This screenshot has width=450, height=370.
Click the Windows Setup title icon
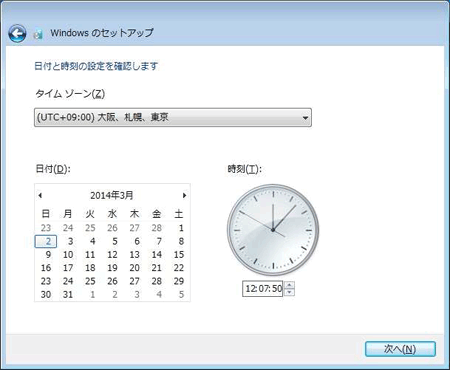coord(38,34)
